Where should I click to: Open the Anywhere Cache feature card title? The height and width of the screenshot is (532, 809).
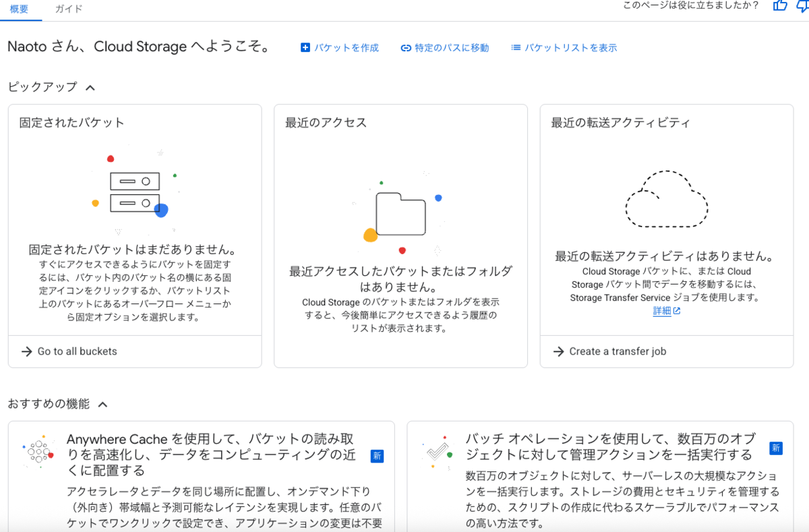(x=212, y=454)
